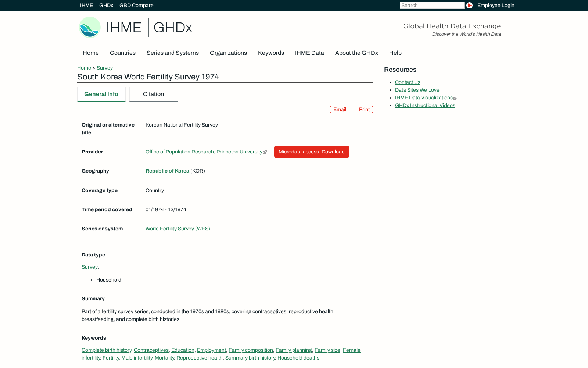Click the Female infertility keyword link
Viewport: 588px width, 368px height.
pyautogui.click(x=351, y=350)
